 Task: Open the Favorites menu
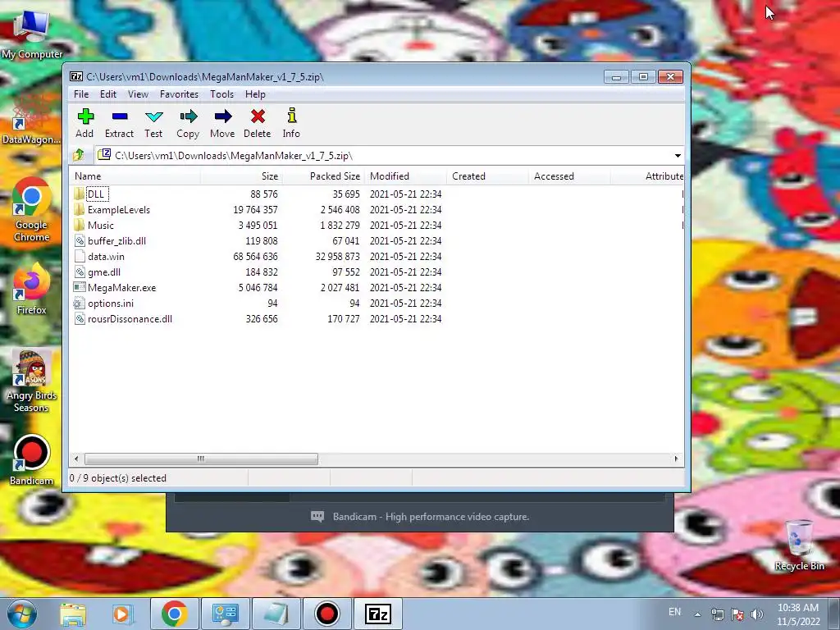pyautogui.click(x=180, y=94)
